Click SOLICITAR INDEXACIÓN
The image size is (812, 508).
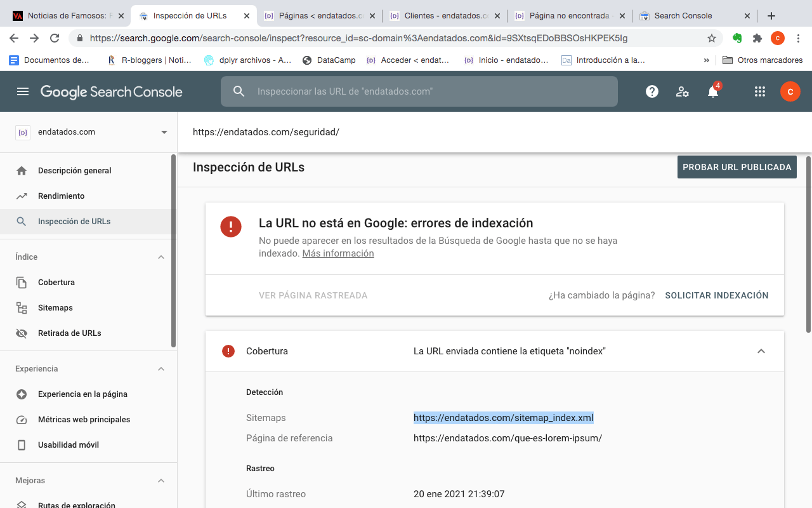tap(717, 295)
